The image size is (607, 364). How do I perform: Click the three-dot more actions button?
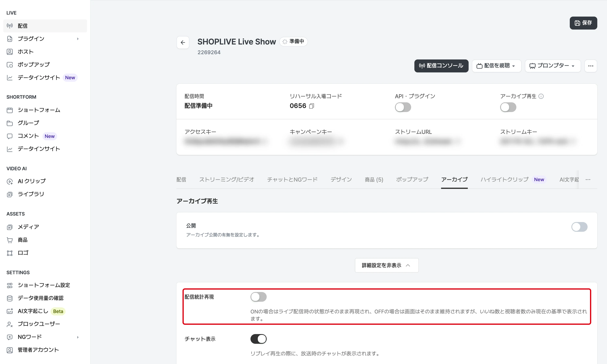pos(591,66)
